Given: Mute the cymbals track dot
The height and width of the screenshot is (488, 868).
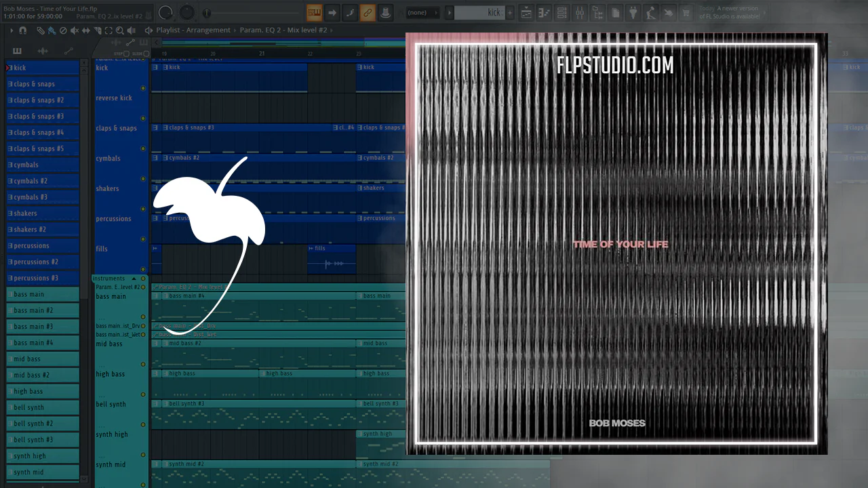Looking at the screenshot, I should click(143, 179).
